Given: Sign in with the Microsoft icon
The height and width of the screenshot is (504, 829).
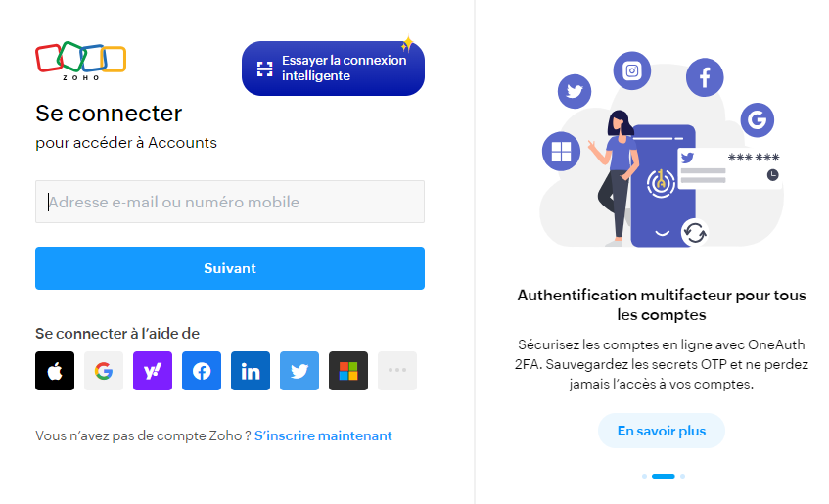Looking at the screenshot, I should click(x=348, y=371).
